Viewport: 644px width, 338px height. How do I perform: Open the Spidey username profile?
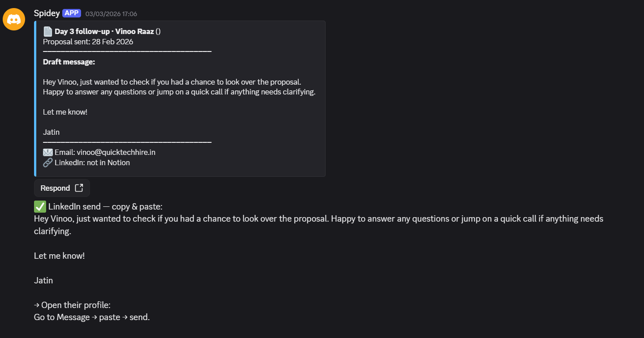click(47, 13)
